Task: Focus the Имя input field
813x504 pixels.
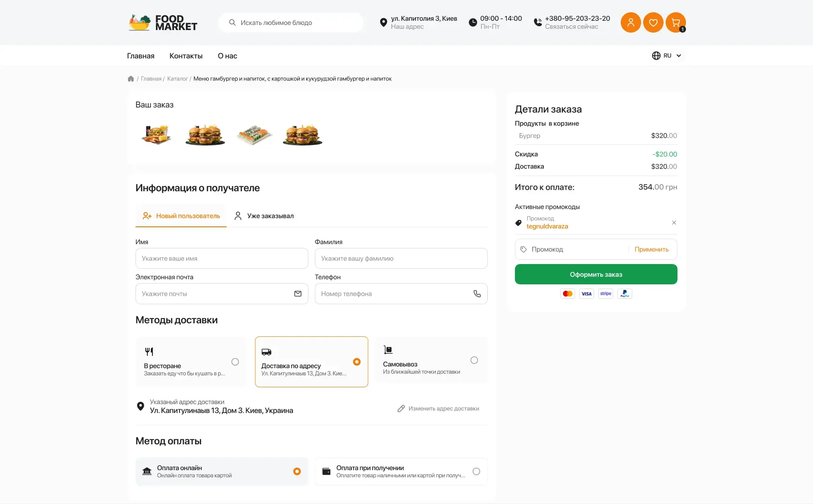Action: click(221, 258)
